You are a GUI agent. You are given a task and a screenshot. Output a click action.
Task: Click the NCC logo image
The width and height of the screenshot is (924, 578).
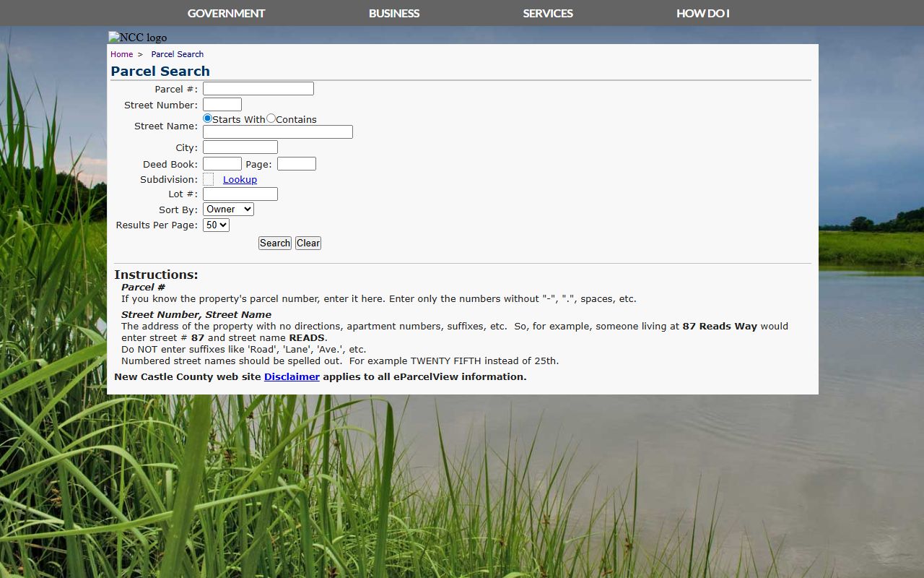(x=137, y=38)
